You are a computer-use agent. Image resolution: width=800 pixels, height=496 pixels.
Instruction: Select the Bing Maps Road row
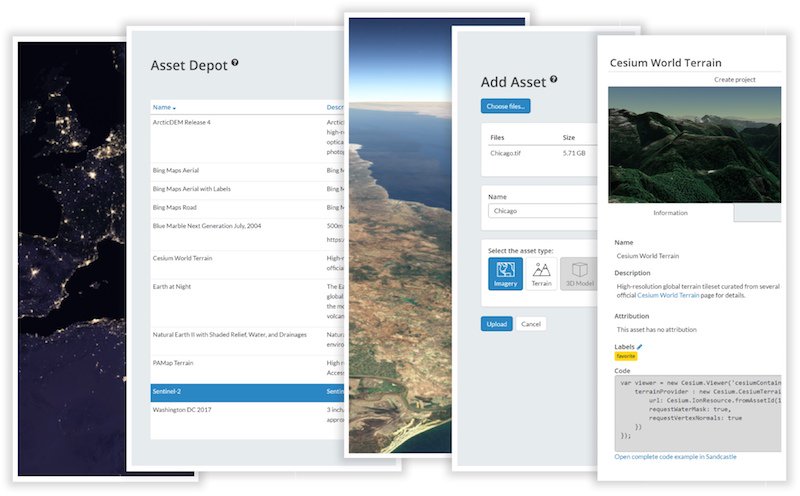point(247,207)
